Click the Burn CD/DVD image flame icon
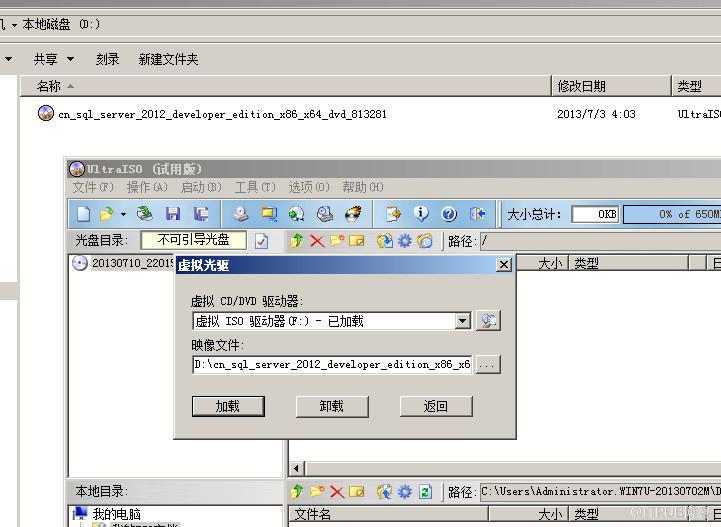Image resolution: width=721 pixels, height=527 pixels. 353,214
